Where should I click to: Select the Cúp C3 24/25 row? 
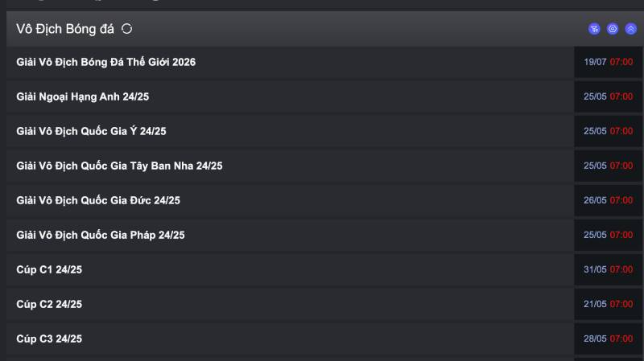49,338
